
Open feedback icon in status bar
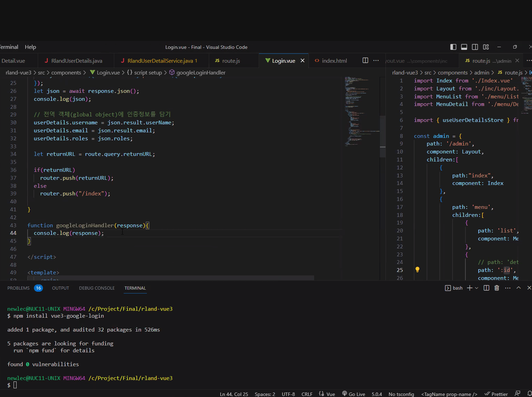(517, 394)
